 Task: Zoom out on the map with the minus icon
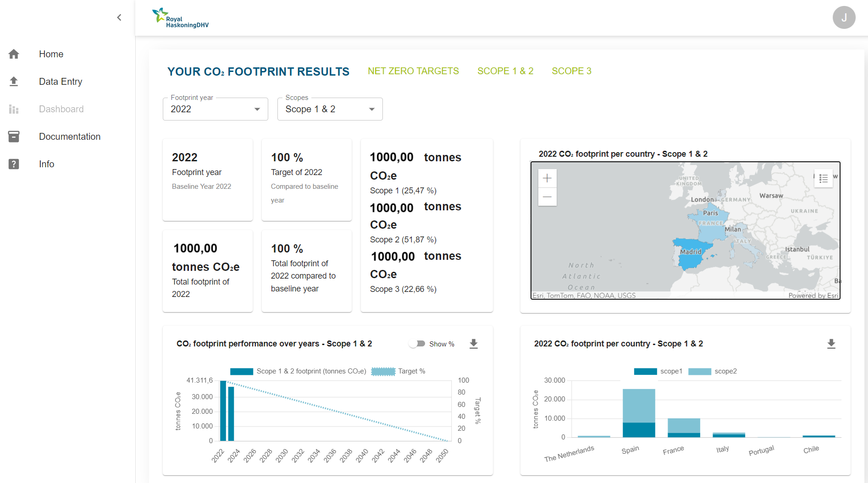click(547, 197)
